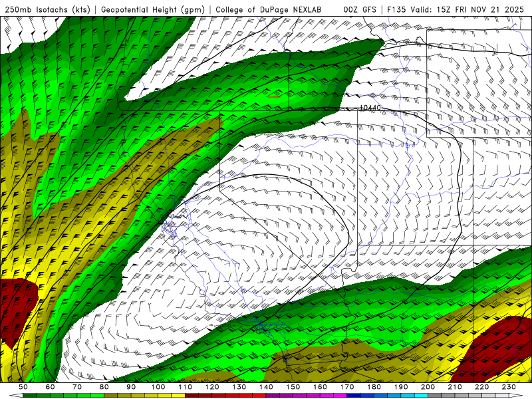Click the '70' value on the color scale
The height and width of the screenshot is (399, 532).
77,387
